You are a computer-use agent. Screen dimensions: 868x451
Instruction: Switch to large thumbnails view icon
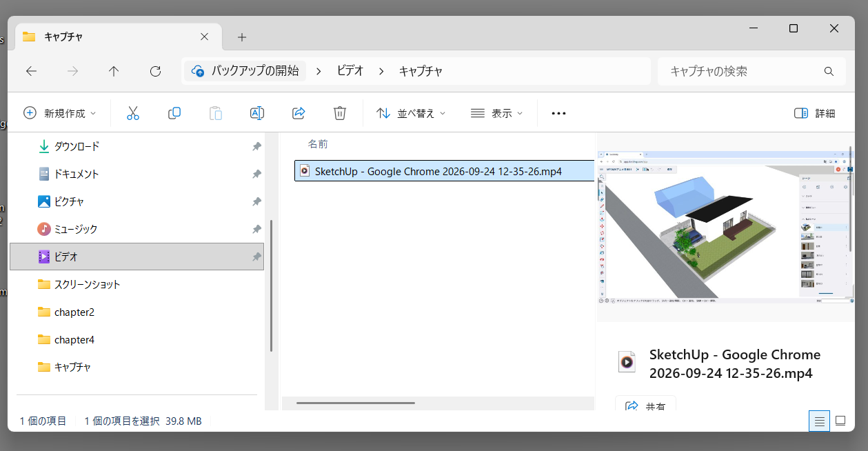tap(840, 421)
